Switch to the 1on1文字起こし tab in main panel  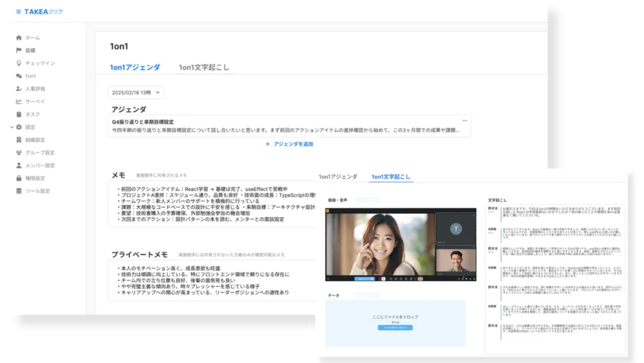[204, 67]
